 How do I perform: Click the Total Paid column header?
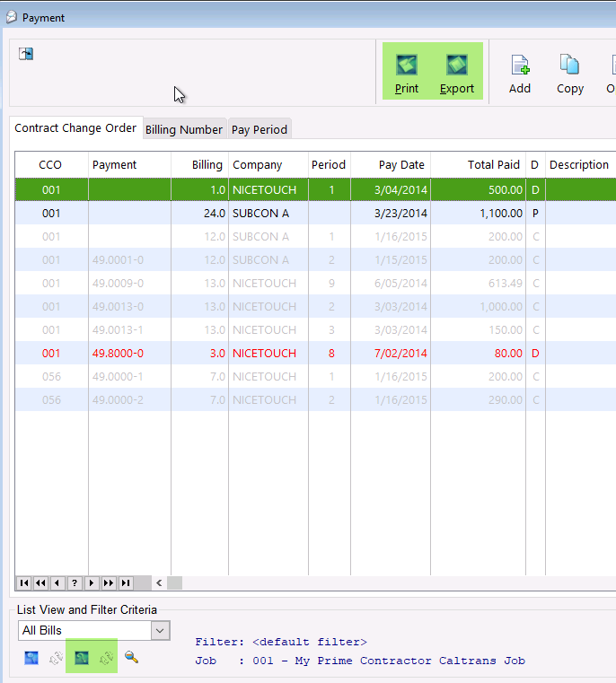(x=479, y=164)
